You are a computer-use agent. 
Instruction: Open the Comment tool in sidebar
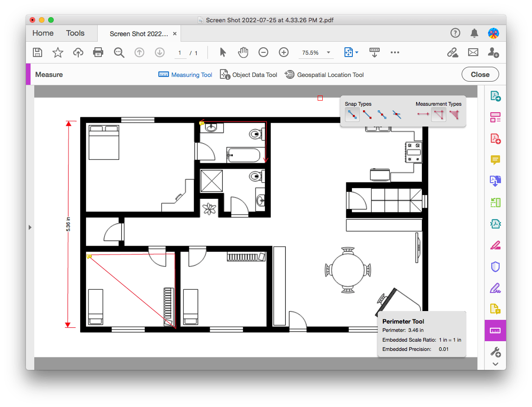495,160
